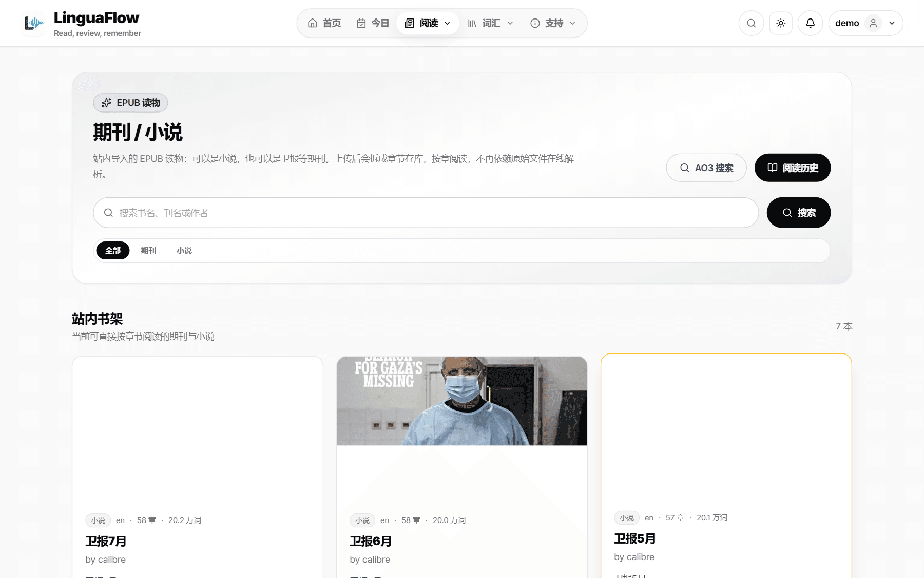The width and height of the screenshot is (924, 578).
Task: Click 小说 tag on 卫报5月 card
Action: coord(627,518)
